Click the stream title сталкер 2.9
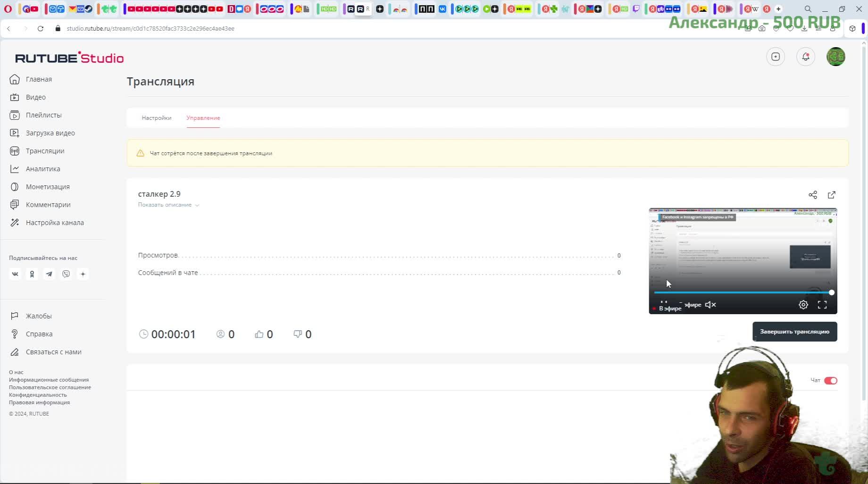 point(159,194)
